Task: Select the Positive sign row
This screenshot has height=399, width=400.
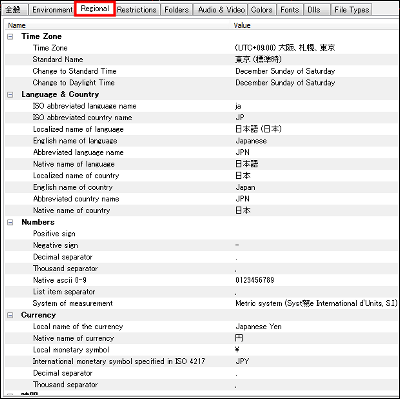Action: [202, 234]
